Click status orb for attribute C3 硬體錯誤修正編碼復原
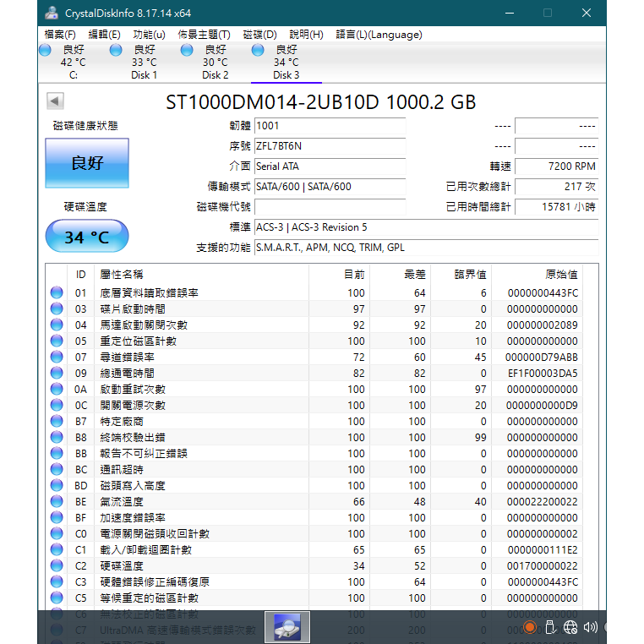This screenshot has height=644, width=644. tap(57, 581)
